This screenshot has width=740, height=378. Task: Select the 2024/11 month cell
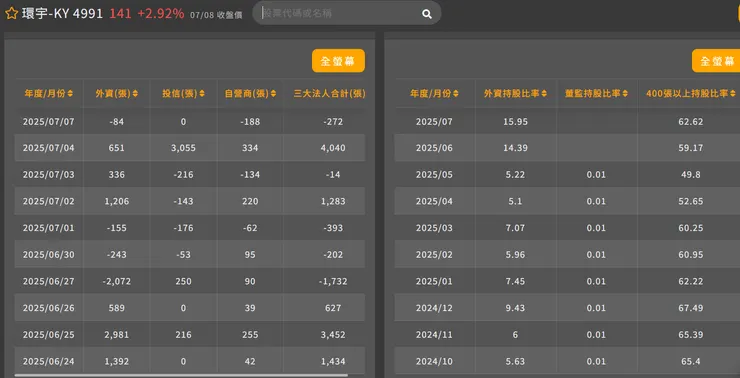(434, 335)
